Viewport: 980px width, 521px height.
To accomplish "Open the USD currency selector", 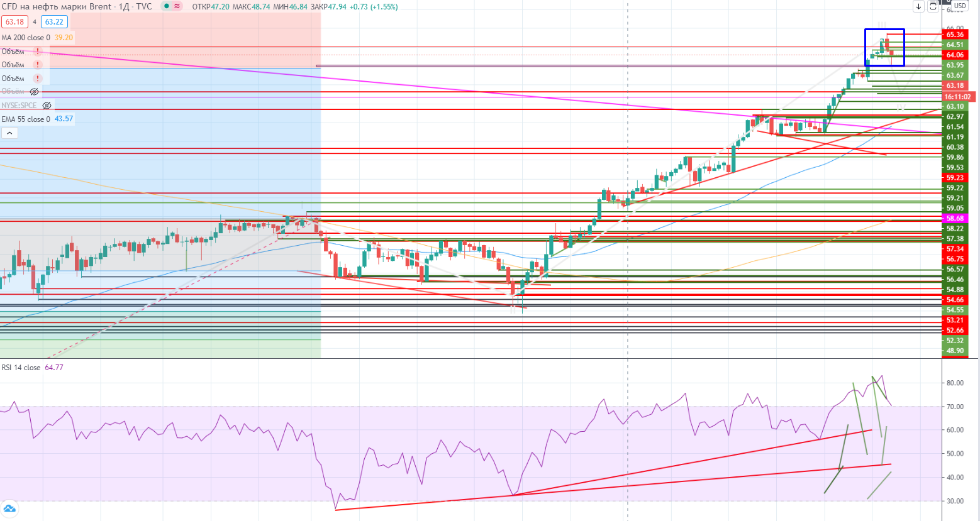I will point(959,6).
